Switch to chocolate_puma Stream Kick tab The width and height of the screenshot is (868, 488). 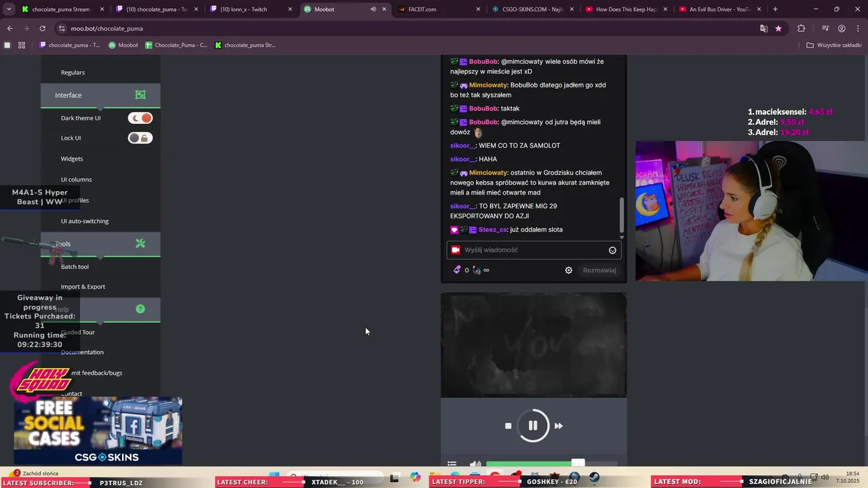point(61,9)
